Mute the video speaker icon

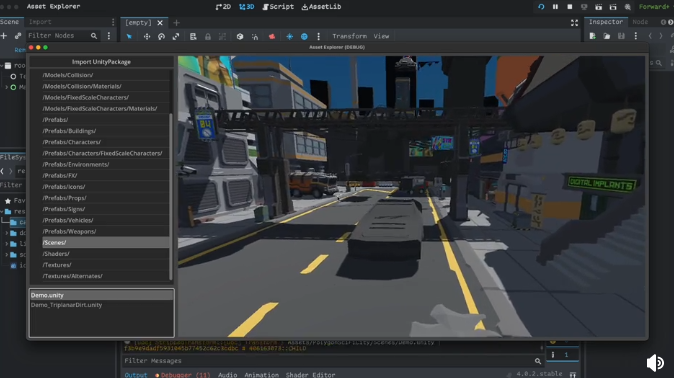tap(656, 363)
